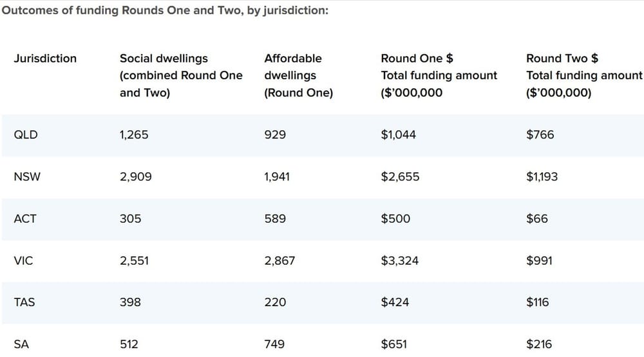Viewport: 644px width, 357px height.
Task: Select VIC's Round Two amount $991
Action: (x=540, y=261)
